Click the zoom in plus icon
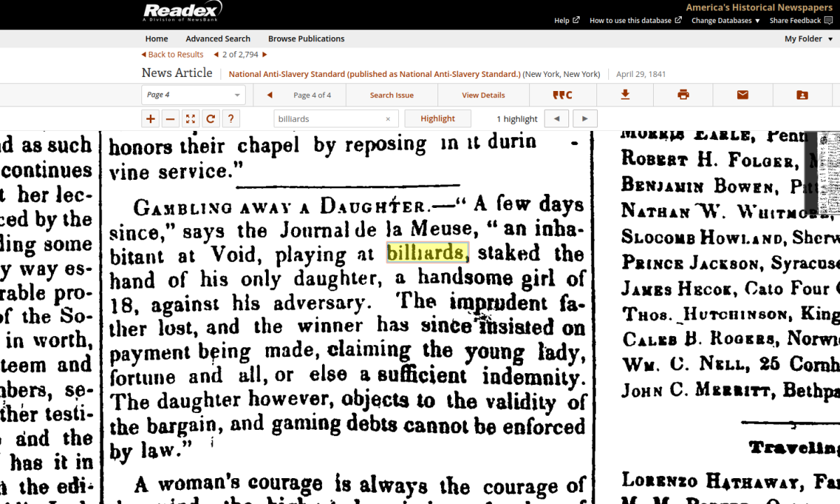Image resolution: width=840 pixels, height=504 pixels. tap(150, 119)
